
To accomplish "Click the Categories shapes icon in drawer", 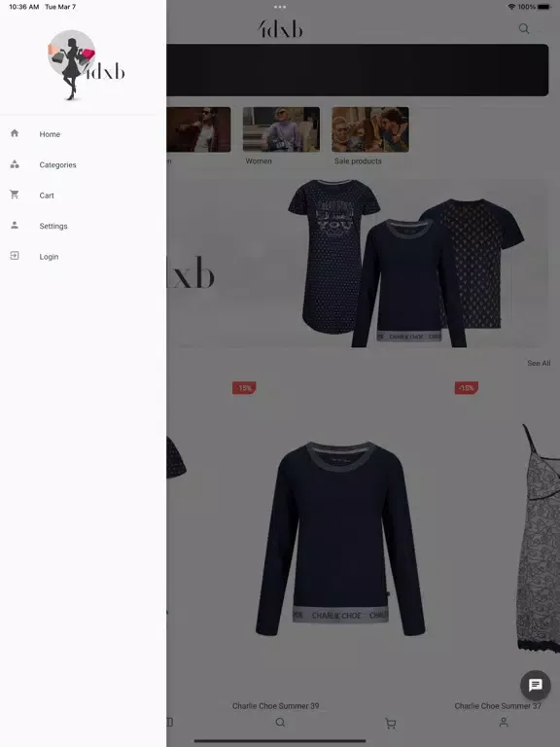I will click(15, 164).
